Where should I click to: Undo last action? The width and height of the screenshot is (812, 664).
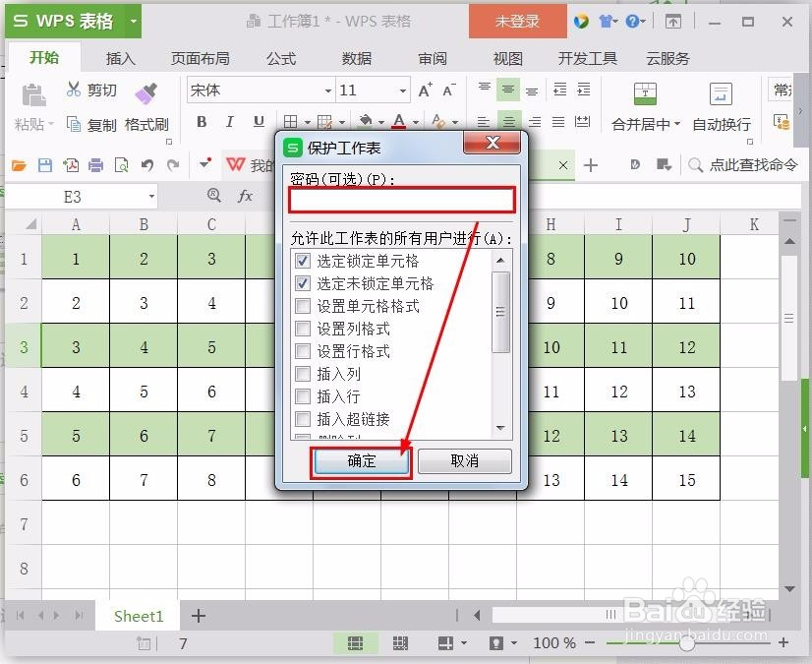(147, 165)
